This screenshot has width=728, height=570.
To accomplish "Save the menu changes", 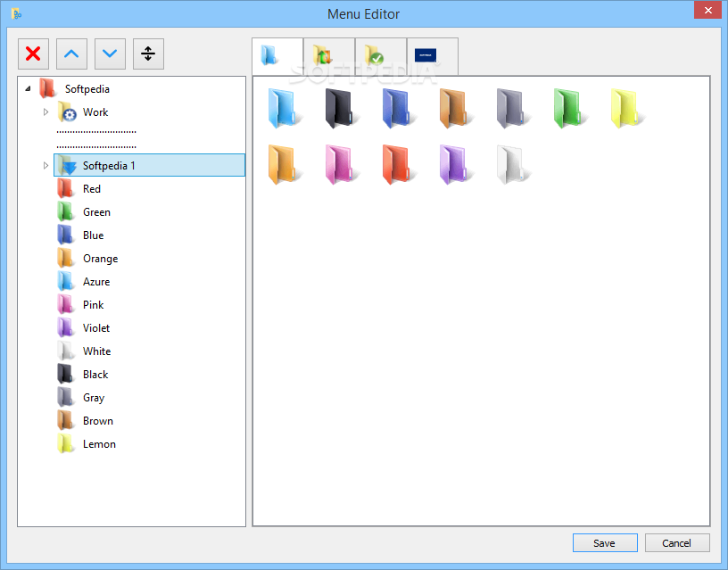I will [605, 542].
